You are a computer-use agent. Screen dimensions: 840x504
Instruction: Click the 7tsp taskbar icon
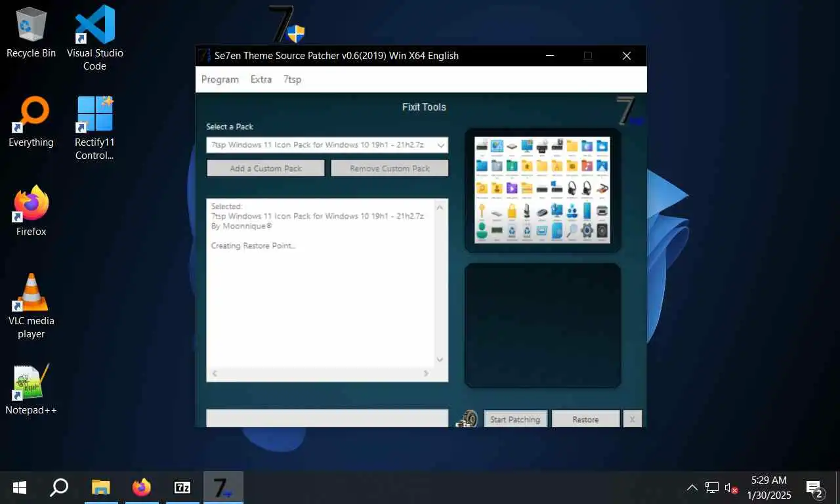(x=223, y=488)
